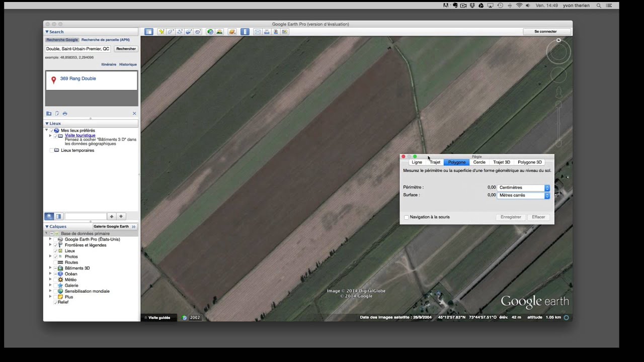Viewport: 644px width, 362px height.
Task: Select the Add Image Overlay tool
Action: coord(189,32)
